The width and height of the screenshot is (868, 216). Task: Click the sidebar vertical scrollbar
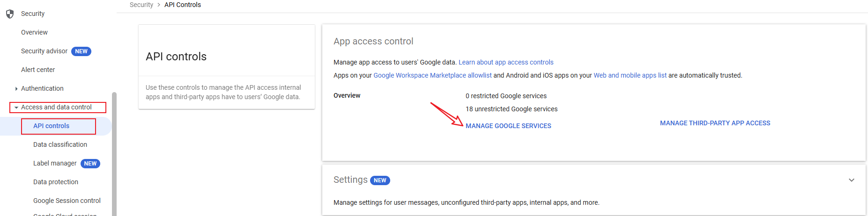[x=114, y=154]
